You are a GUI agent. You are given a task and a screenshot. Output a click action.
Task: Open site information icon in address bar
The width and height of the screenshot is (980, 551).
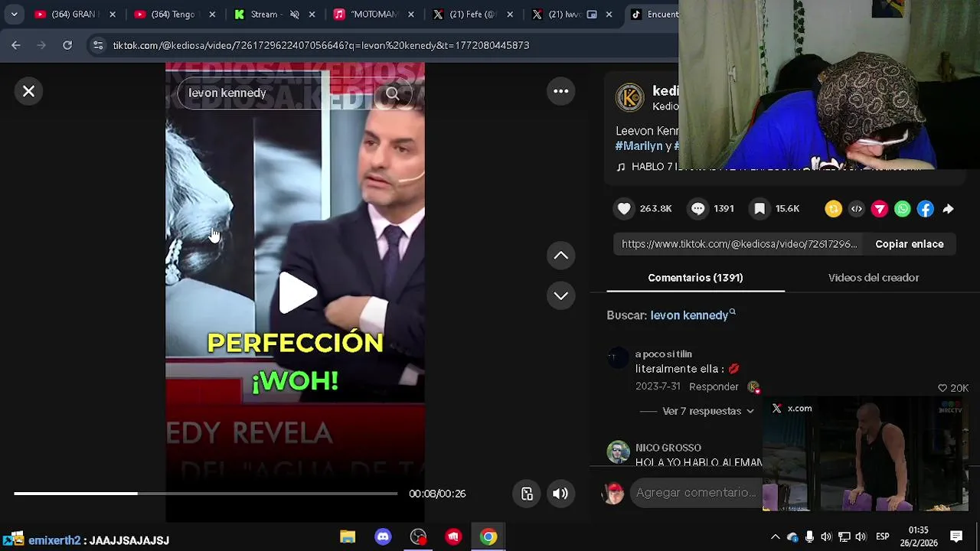click(98, 45)
